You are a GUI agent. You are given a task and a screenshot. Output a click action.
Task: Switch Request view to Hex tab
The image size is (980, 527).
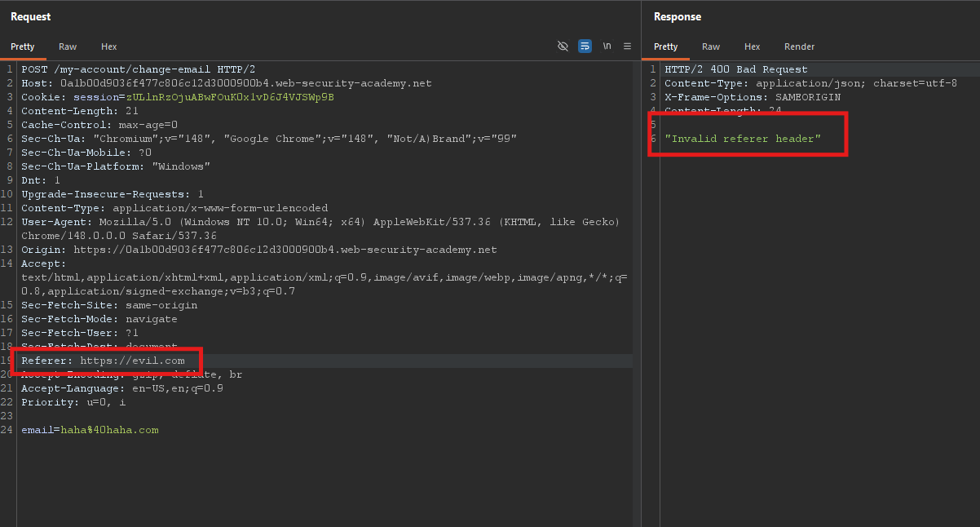[x=109, y=46]
